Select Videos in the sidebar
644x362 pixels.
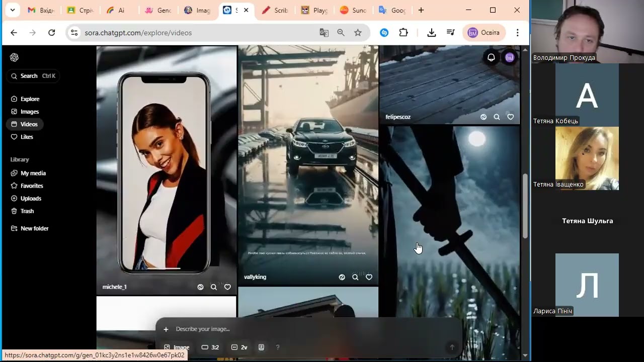coord(25,124)
